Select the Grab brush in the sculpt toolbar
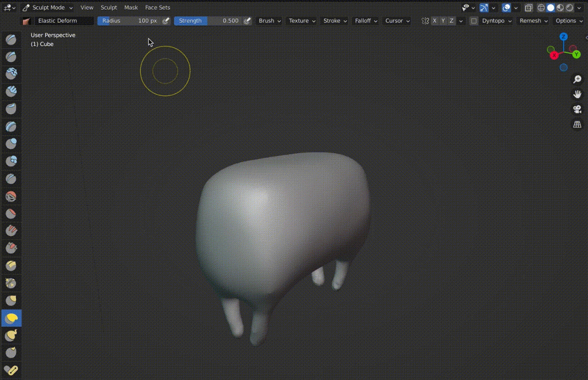This screenshot has width=588, height=380. tap(11, 300)
